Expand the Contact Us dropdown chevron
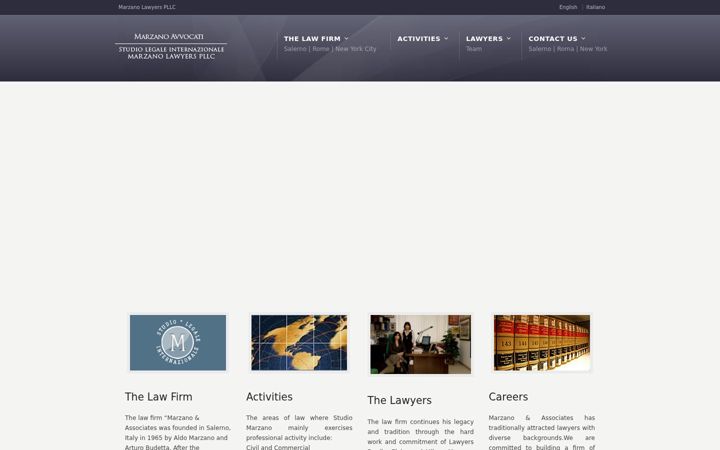720x450 pixels. pos(583,39)
